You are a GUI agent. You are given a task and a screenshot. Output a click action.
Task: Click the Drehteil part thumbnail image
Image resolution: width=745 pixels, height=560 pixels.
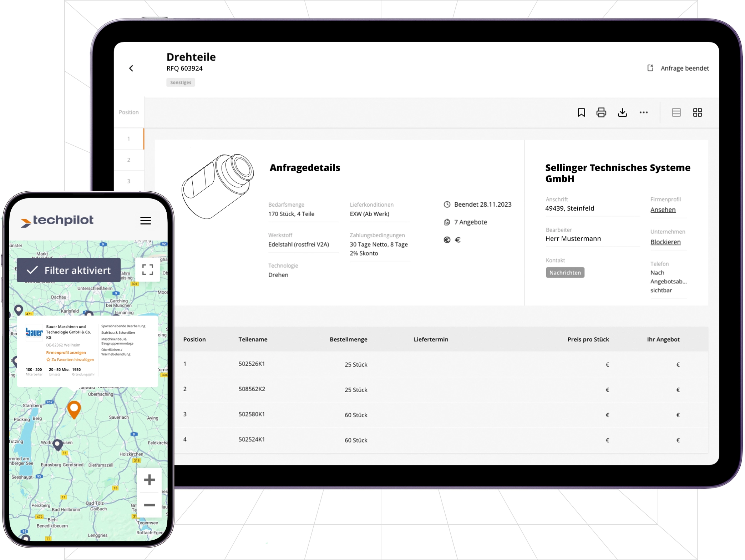coord(218,186)
